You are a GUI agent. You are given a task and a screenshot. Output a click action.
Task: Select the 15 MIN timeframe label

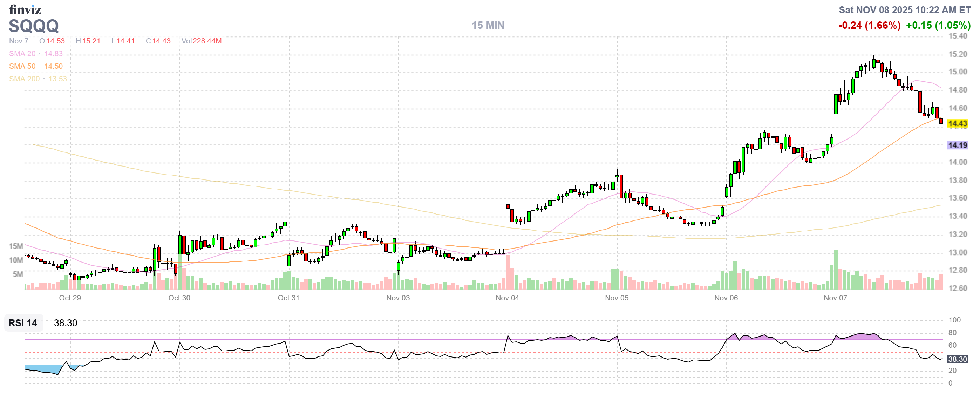[488, 25]
